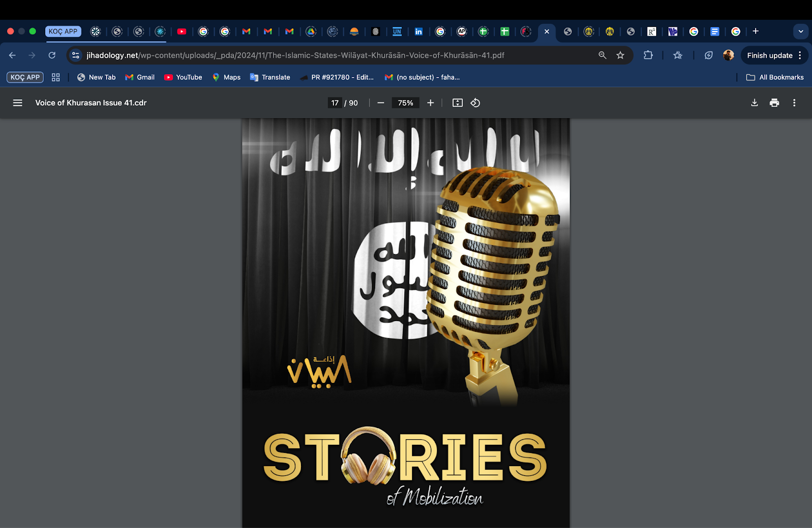Image resolution: width=812 pixels, height=528 pixels.
Task: Open the bookmarks star toolbar icon
Action: tap(678, 55)
